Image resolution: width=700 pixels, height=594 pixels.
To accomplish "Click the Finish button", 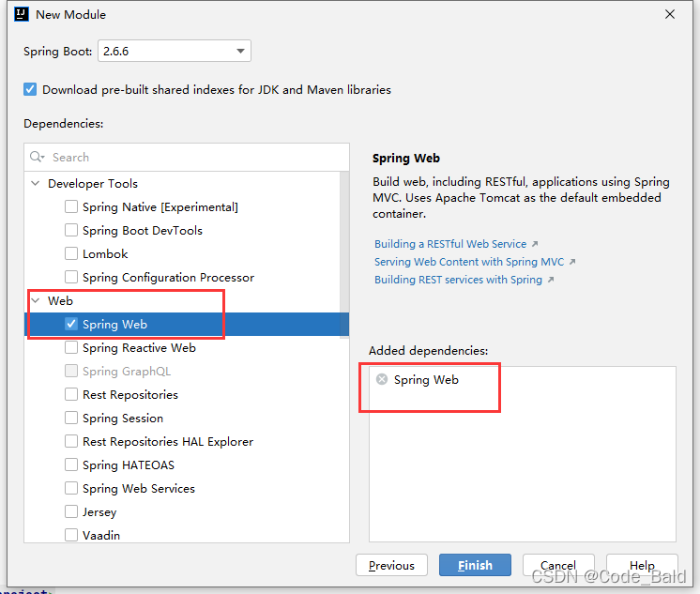I will (475, 565).
